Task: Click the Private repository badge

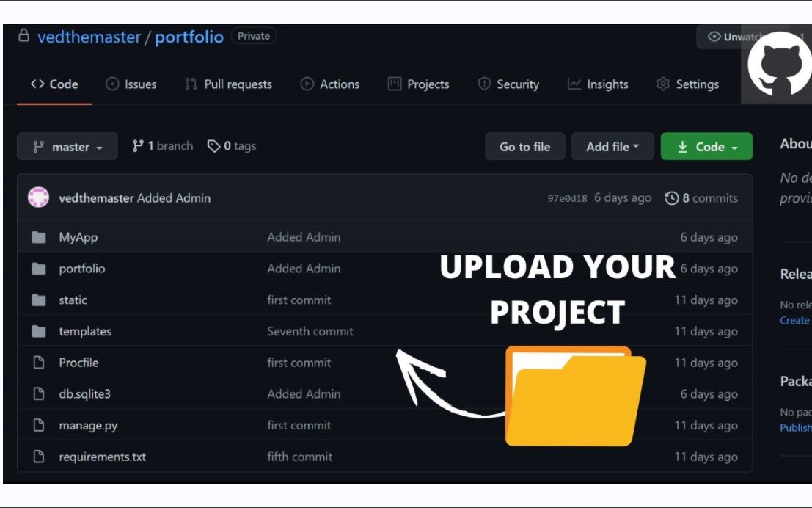Action: (x=254, y=36)
